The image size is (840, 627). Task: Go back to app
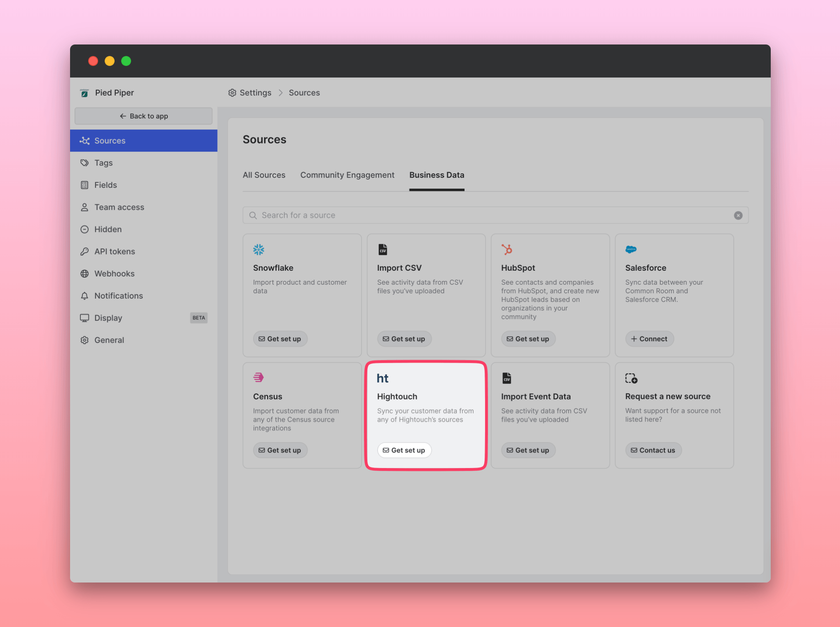pos(143,116)
